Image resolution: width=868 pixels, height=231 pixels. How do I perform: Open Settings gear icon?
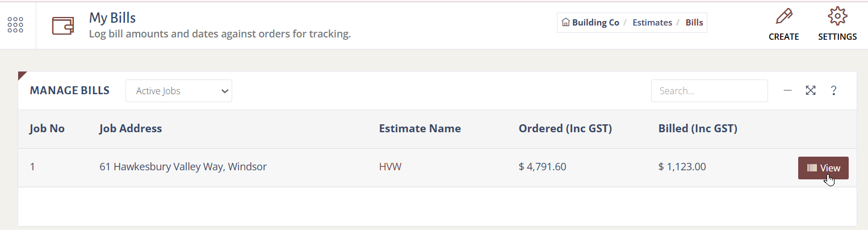(x=837, y=16)
